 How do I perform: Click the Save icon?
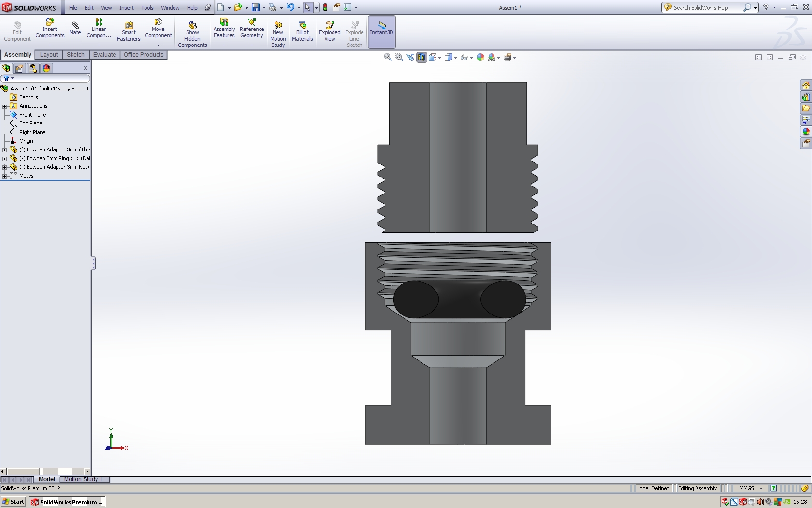[256, 7]
